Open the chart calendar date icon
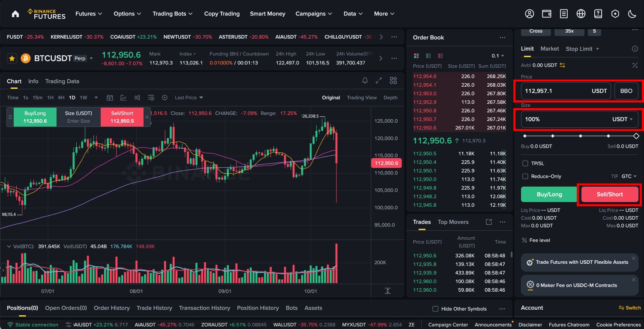 (x=110, y=98)
